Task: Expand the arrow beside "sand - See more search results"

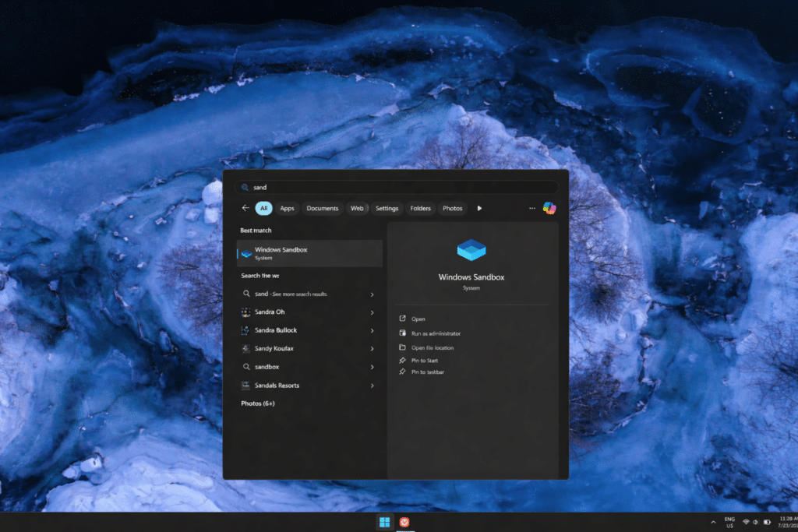Action: [x=372, y=294]
